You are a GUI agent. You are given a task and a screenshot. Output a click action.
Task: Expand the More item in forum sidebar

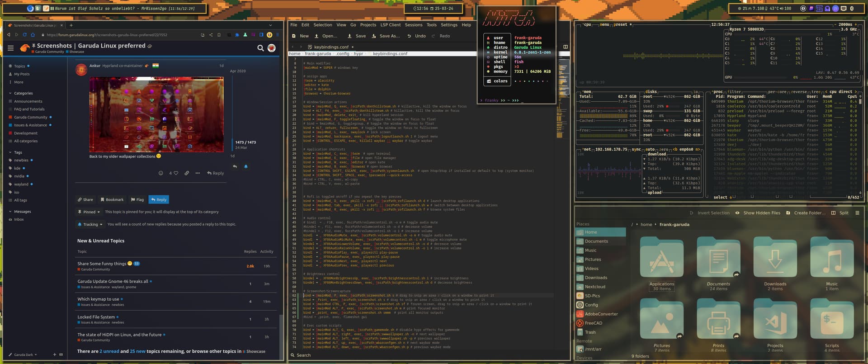coord(16,82)
